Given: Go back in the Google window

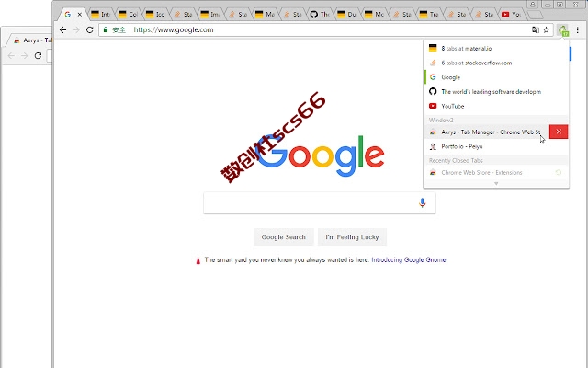Looking at the screenshot, I should 63,29.
